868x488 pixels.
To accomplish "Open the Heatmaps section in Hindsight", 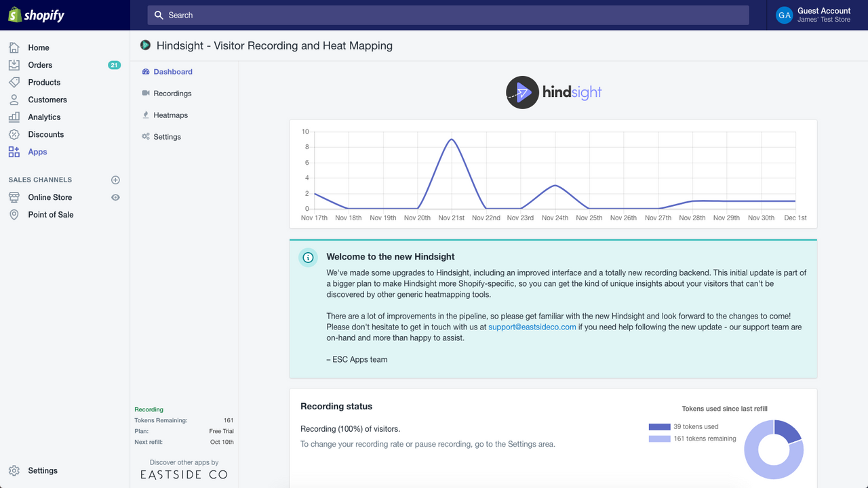I will pyautogui.click(x=169, y=115).
